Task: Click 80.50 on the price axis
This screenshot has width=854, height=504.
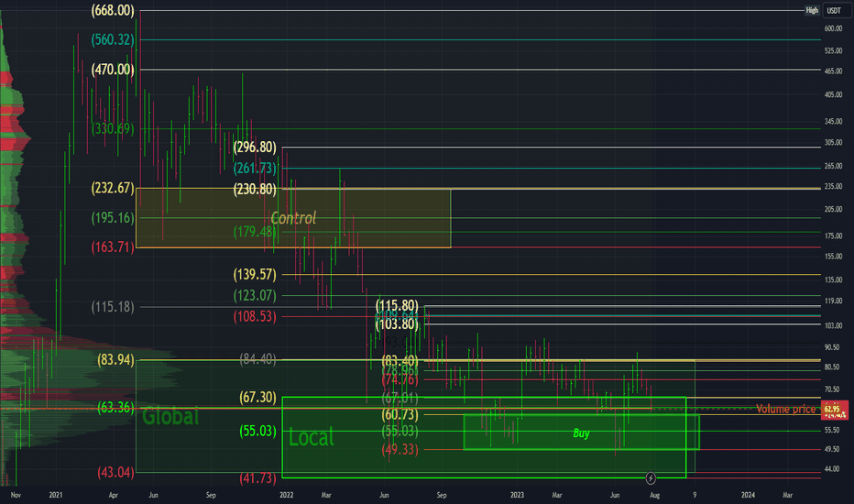Action: click(x=832, y=367)
